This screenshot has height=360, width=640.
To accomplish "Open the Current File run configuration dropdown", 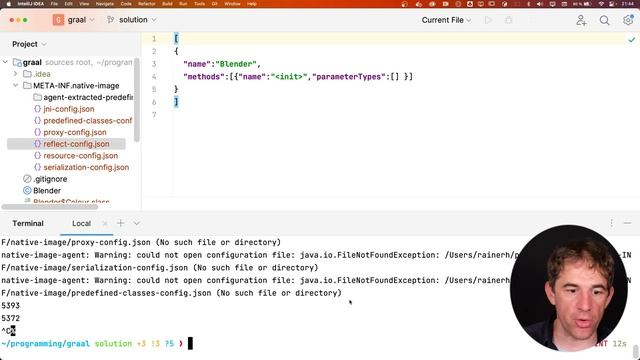I will coord(446,20).
